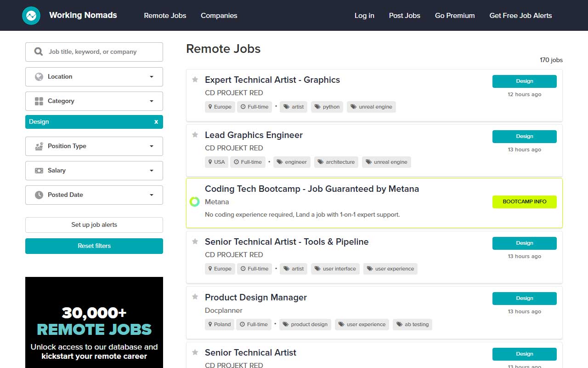Image resolution: width=588 pixels, height=368 pixels.
Task: Click the Set up job alerts button
Action: pyautogui.click(x=94, y=225)
